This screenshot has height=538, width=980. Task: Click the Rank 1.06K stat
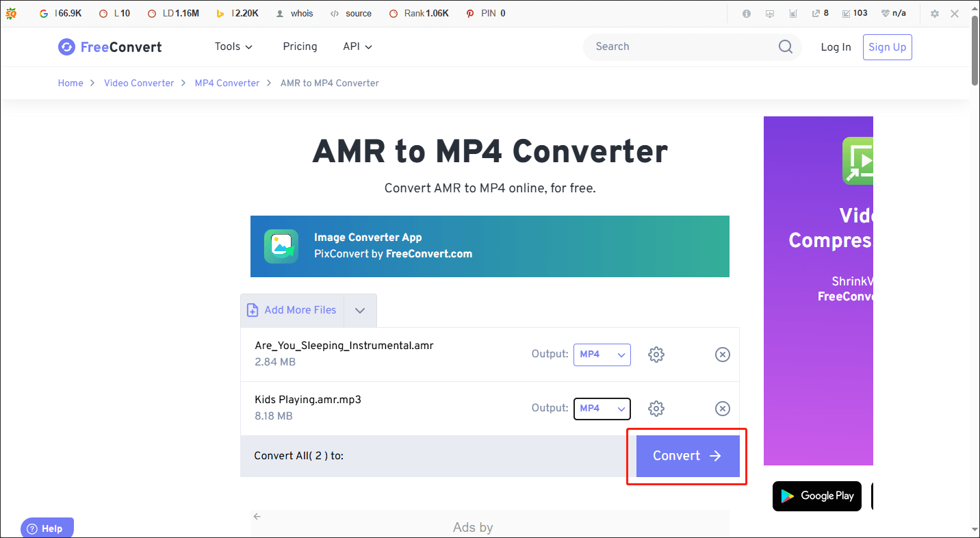click(x=419, y=13)
